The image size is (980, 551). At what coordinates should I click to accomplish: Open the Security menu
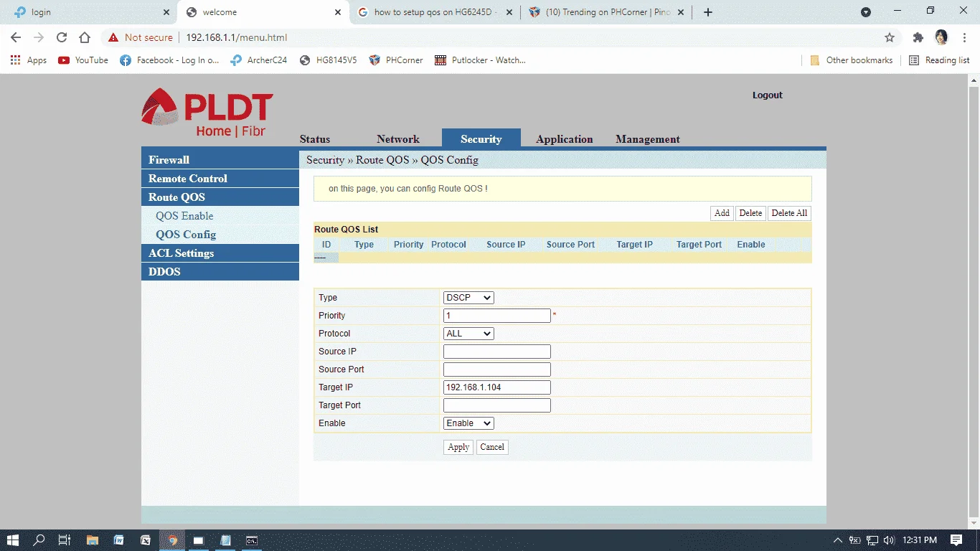[x=481, y=138]
